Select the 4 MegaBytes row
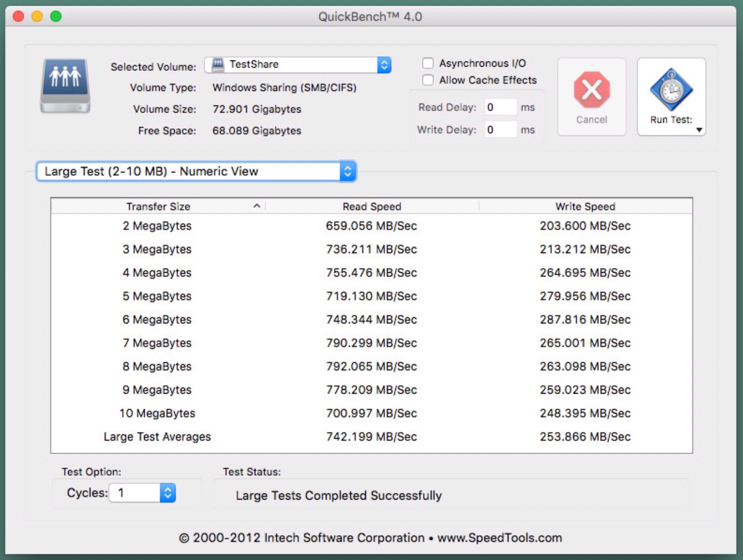 (371, 273)
